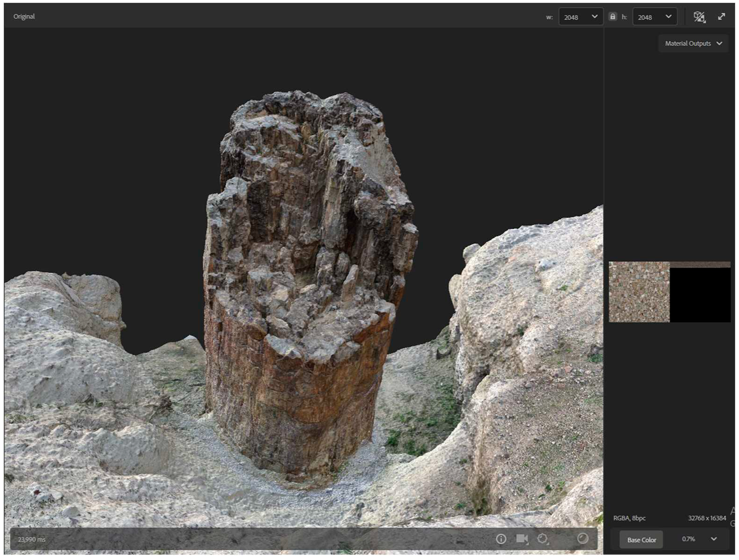The width and height of the screenshot is (739, 560).
Task: Click the info icon in viewport toolbar
Action: [x=501, y=539]
